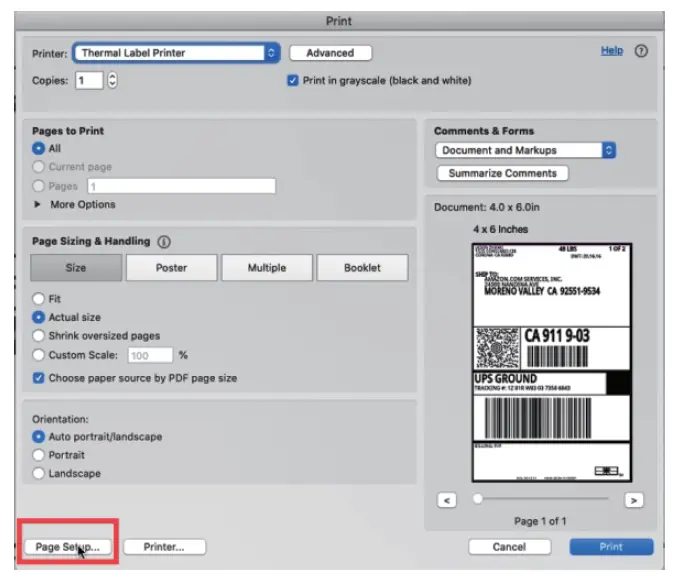Click Summarize Comments button

coord(503,173)
